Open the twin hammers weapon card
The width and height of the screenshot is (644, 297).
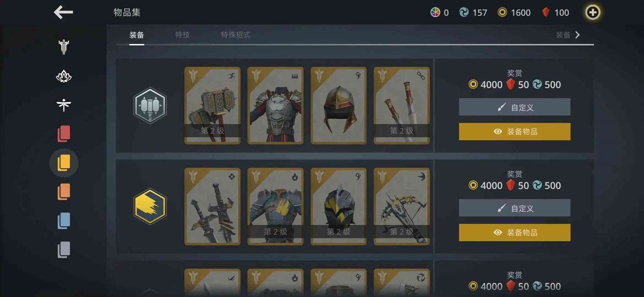(x=212, y=106)
